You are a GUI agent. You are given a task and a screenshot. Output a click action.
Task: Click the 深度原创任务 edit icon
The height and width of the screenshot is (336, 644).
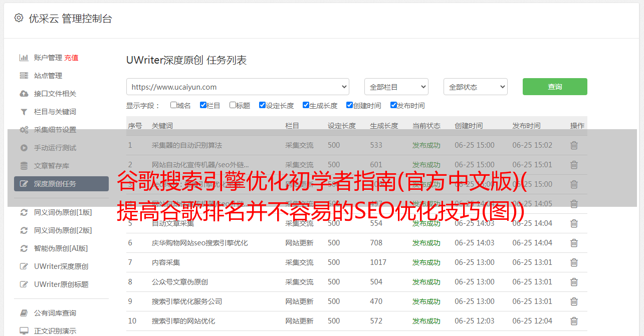tap(24, 184)
